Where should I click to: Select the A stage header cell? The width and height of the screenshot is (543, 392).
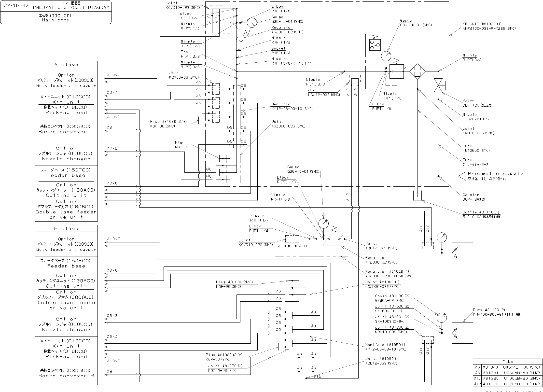66,65
